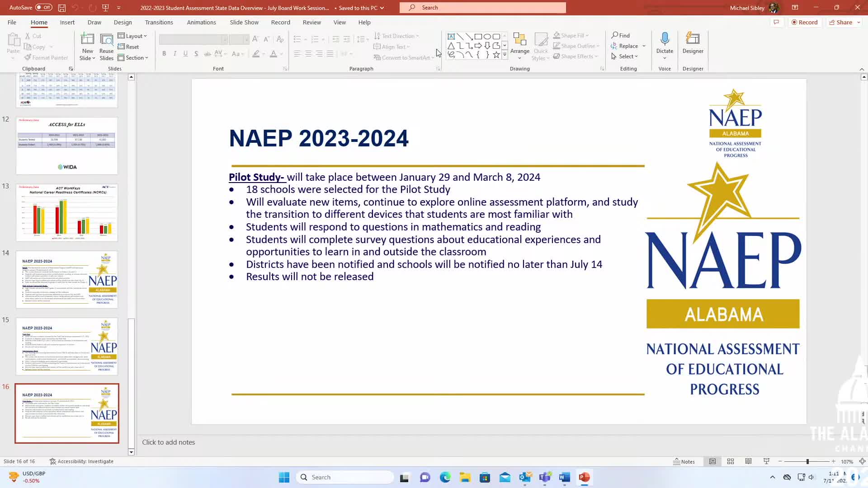Switch to Design tab
This screenshot has height=488, width=868.
(123, 22)
